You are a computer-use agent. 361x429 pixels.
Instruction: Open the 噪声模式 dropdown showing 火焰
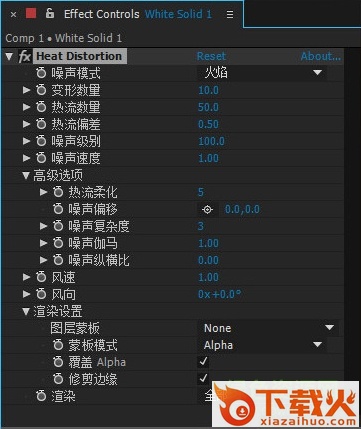point(262,73)
